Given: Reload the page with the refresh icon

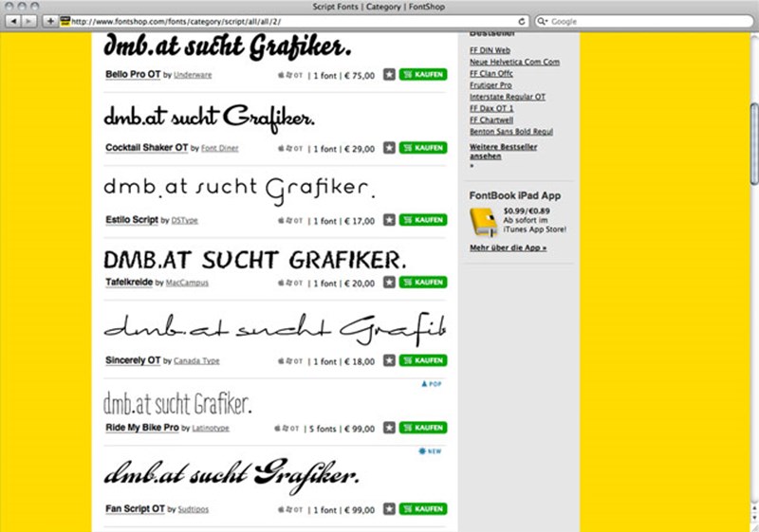Looking at the screenshot, I should pyautogui.click(x=522, y=21).
